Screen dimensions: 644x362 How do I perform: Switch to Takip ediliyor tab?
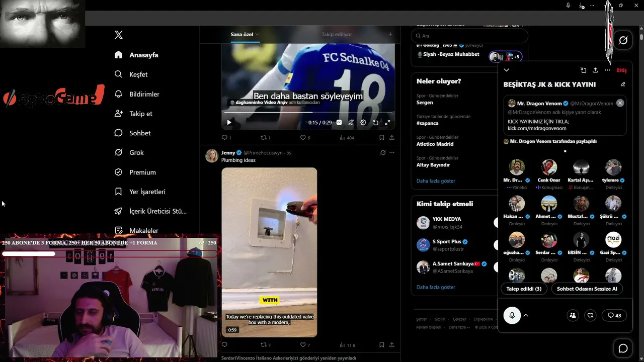(x=337, y=34)
